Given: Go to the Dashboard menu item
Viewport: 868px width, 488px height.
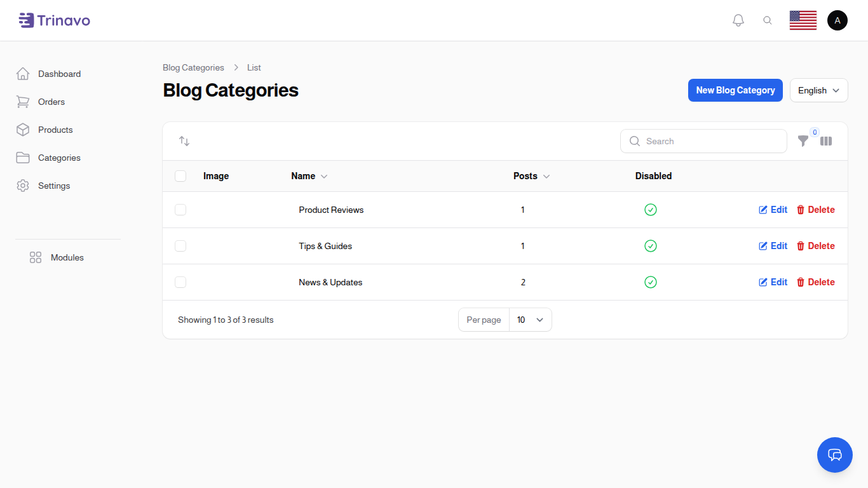Looking at the screenshot, I should (59, 74).
